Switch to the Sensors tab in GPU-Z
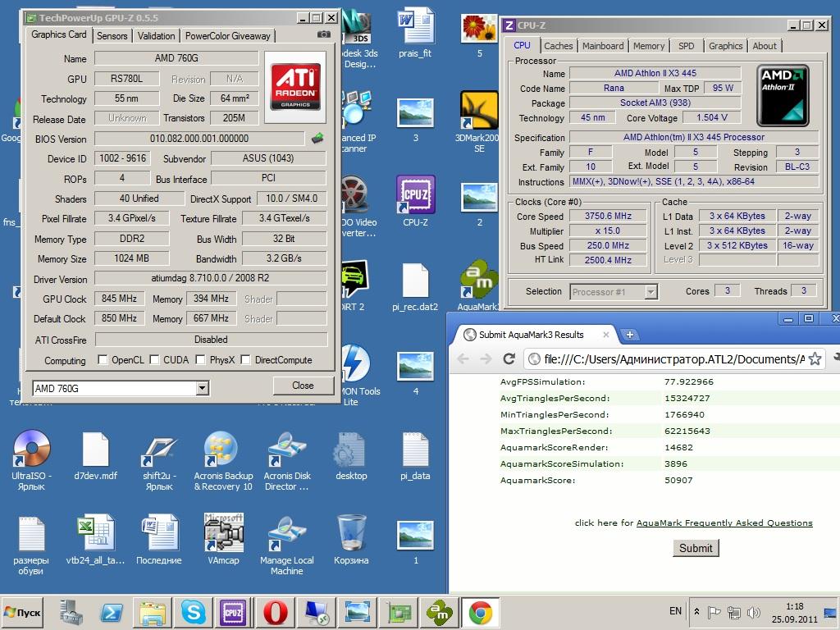840x630 pixels. point(112,36)
